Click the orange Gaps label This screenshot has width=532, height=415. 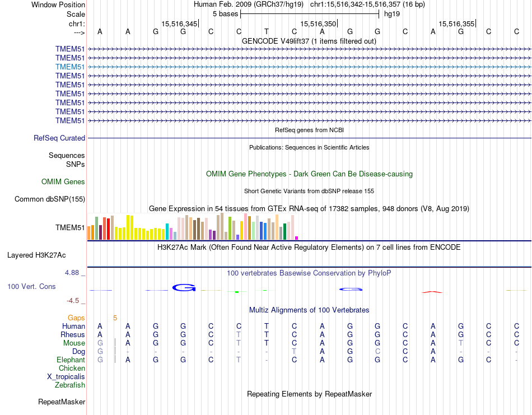[76, 318]
